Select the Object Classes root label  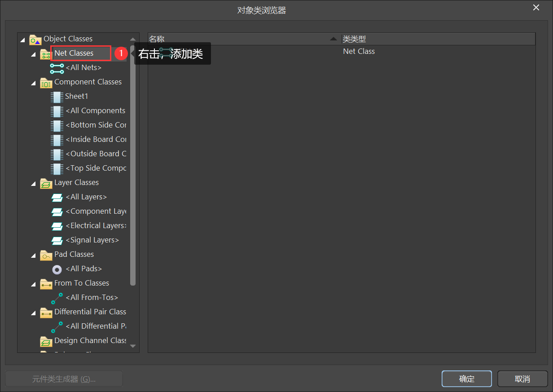click(68, 39)
